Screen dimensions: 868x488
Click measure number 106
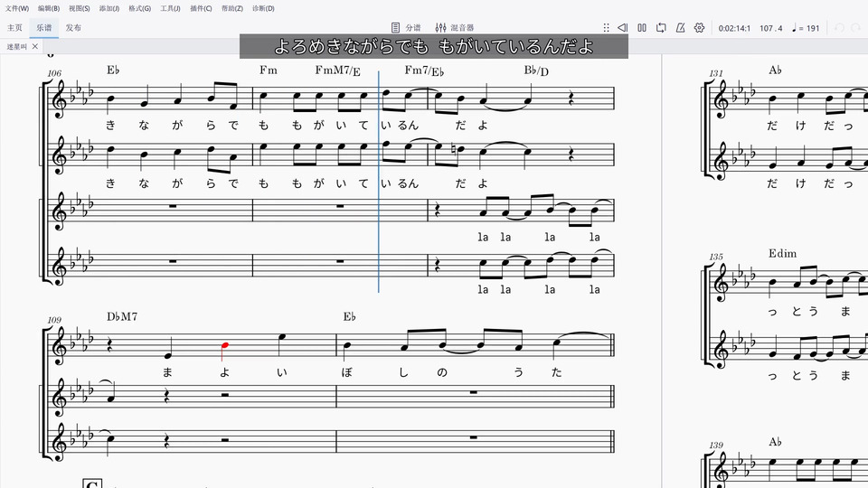[x=54, y=73]
